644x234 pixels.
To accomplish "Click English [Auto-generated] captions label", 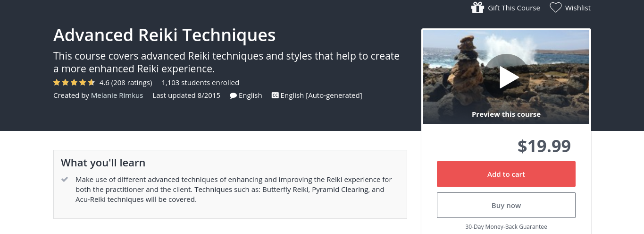I will tap(321, 95).
